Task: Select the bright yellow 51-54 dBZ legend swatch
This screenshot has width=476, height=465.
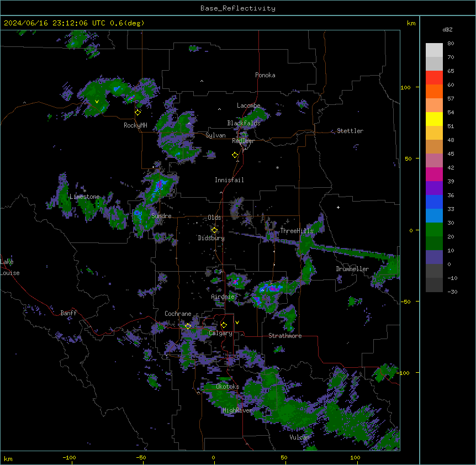Action: coord(434,119)
